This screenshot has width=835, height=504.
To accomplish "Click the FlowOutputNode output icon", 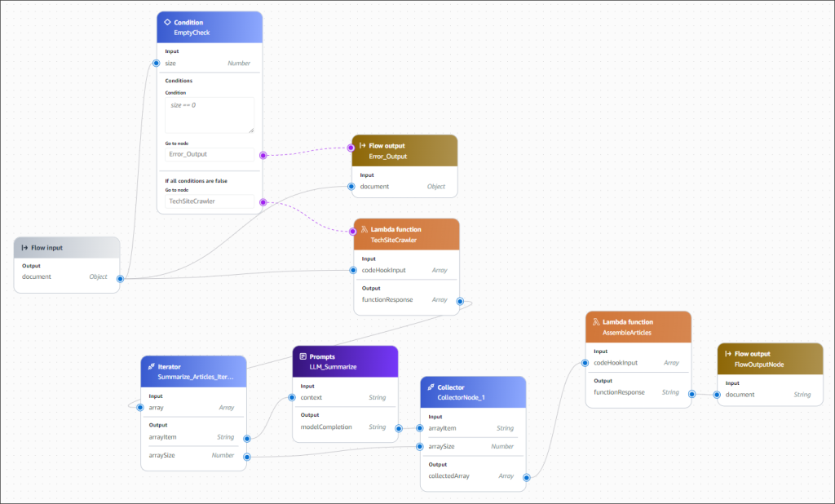I will 728,354.
